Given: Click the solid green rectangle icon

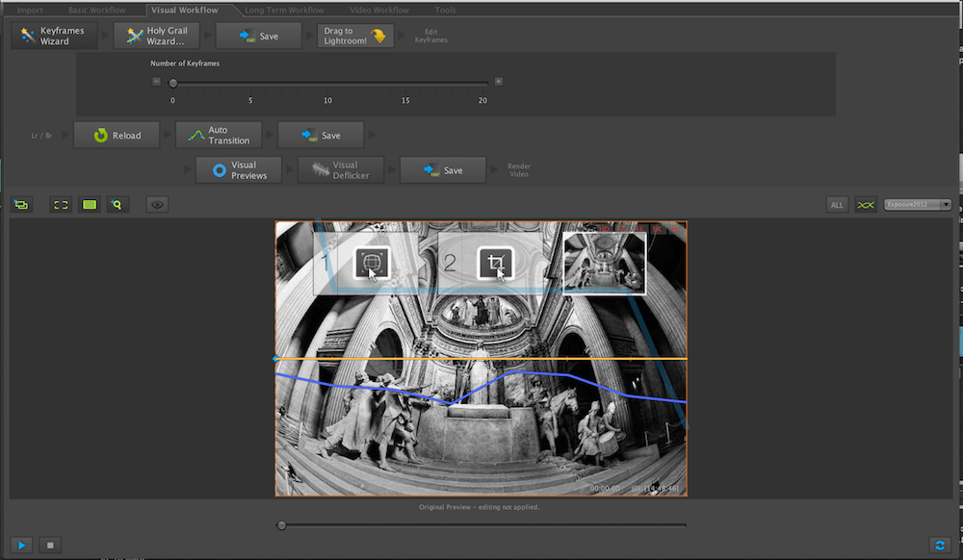Looking at the screenshot, I should 90,205.
